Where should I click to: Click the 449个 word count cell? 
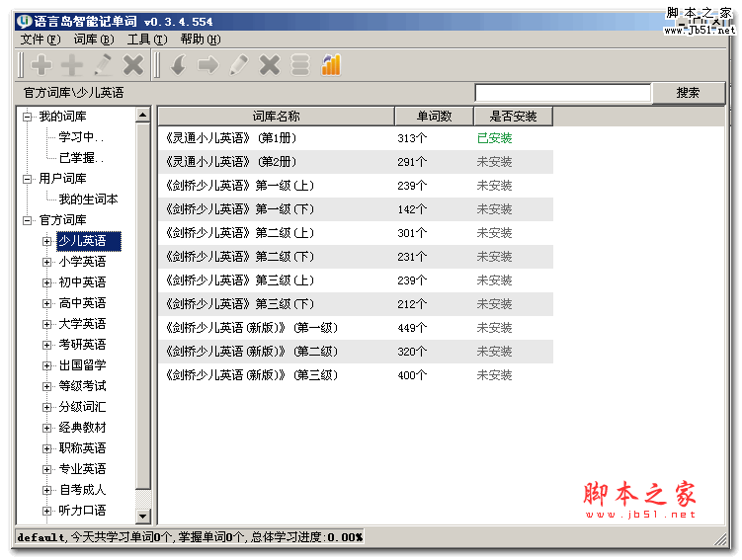[412, 328]
